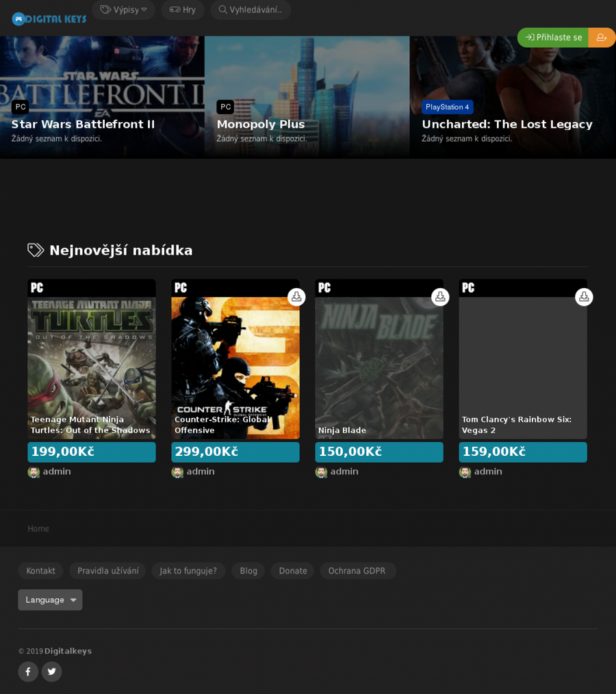This screenshot has height=694, width=616.
Task: Open the Jak to funguje? footer link
Action: tap(188, 571)
